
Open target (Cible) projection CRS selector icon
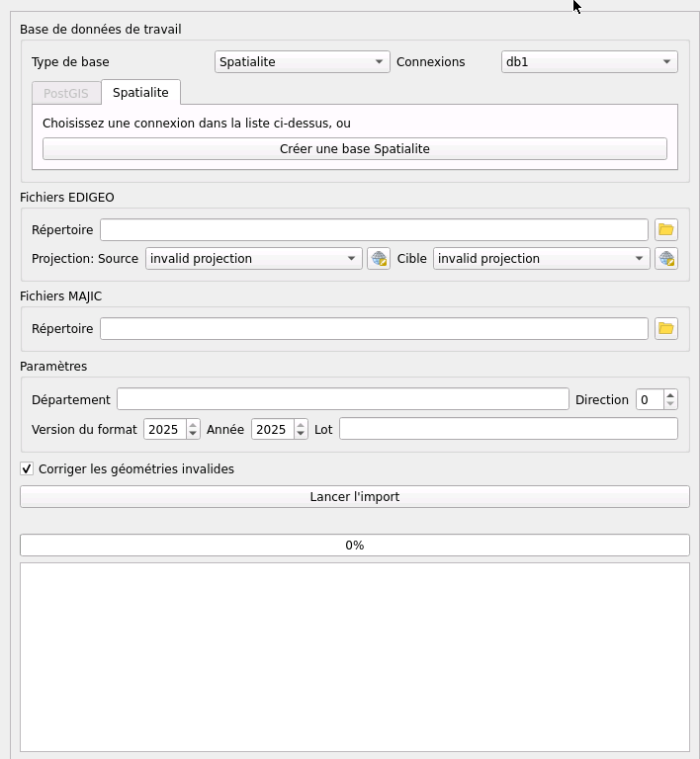coord(665,259)
